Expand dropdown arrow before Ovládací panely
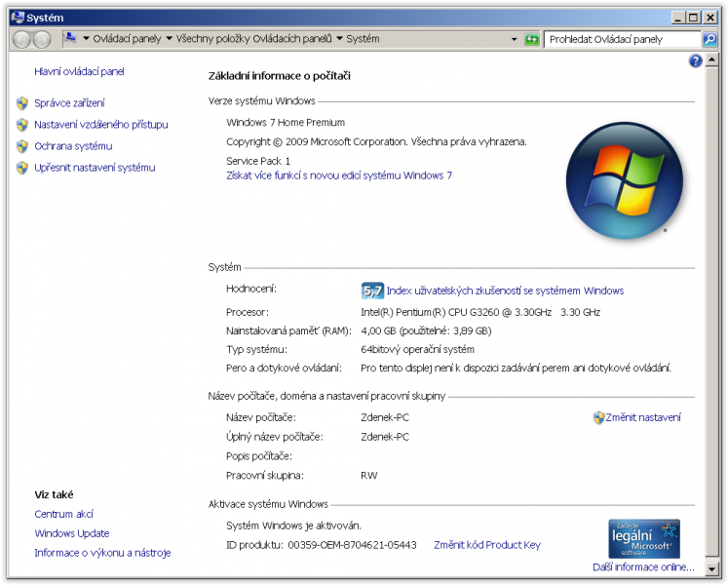 pos(86,39)
